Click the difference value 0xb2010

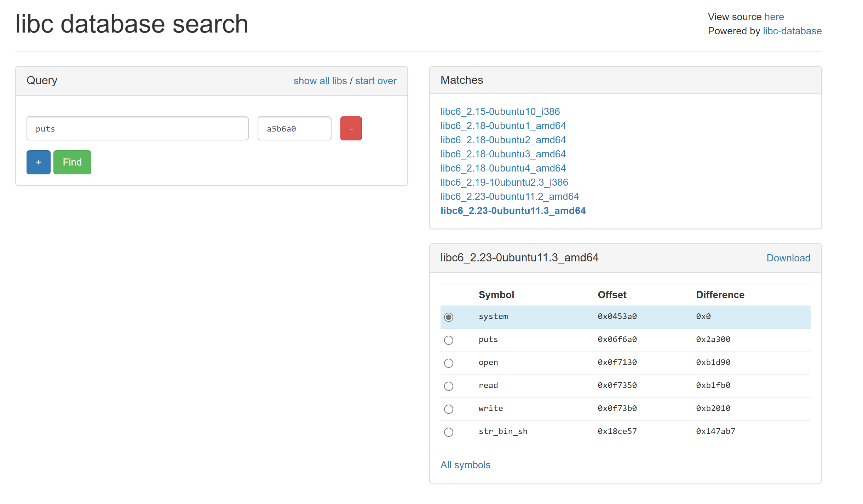coord(713,408)
